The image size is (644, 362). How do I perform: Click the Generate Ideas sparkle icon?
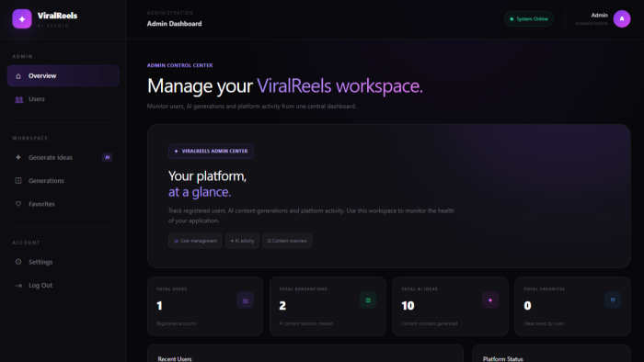(18, 157)
